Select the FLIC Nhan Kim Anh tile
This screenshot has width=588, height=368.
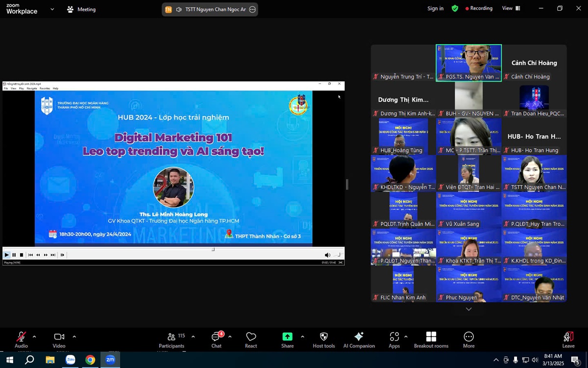click(x=403, y=284)
